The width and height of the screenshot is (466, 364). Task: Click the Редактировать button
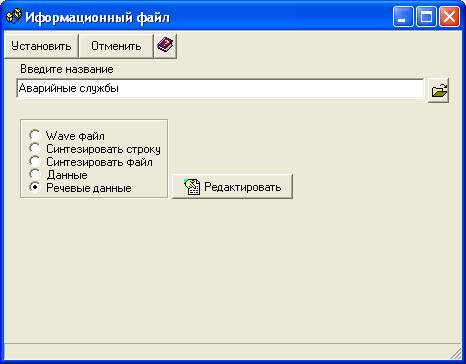(232, 187)
